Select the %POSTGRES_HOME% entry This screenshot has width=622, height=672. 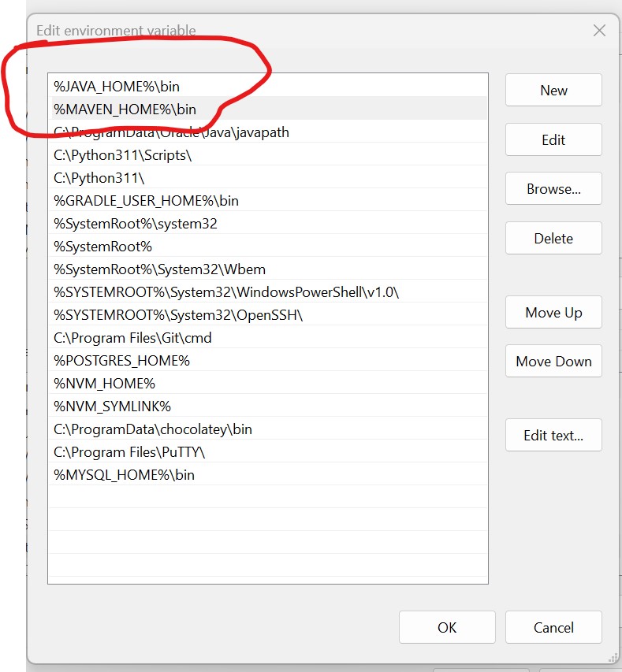[121, 361]
